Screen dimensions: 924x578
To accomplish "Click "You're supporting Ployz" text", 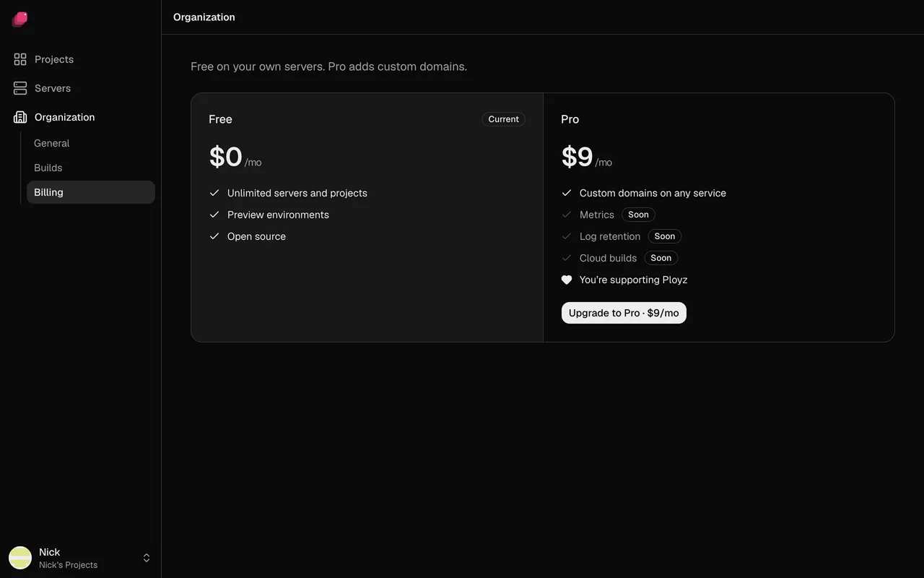I will tap(633, 280).
